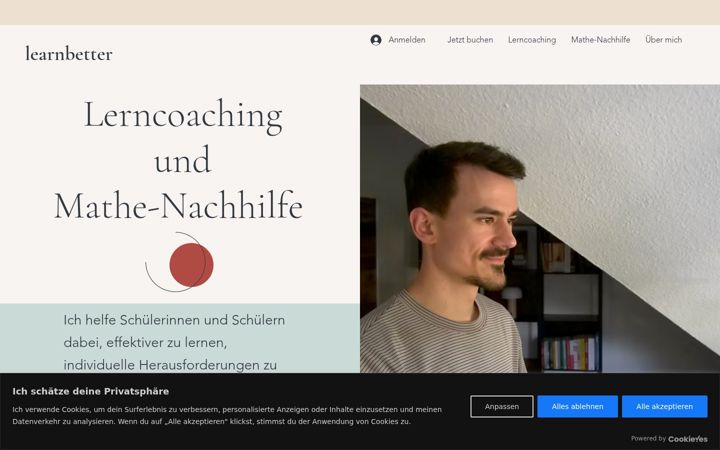Open the Jetzt buchen menu item
This screenshot has height=450, width=720.
point(470,40)
